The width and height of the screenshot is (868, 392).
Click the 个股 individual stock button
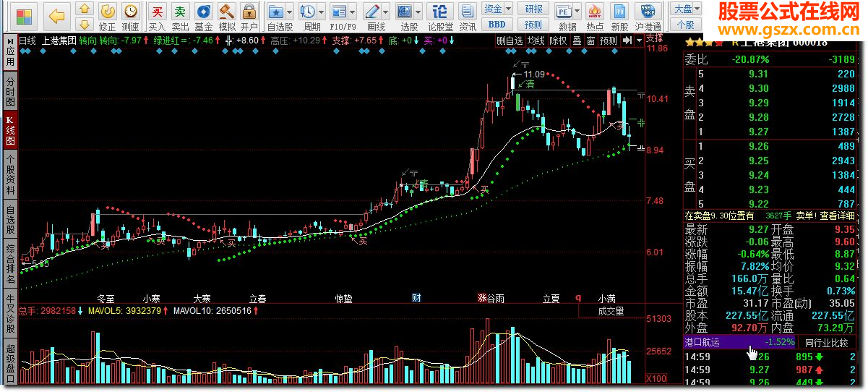coord(686,25)
